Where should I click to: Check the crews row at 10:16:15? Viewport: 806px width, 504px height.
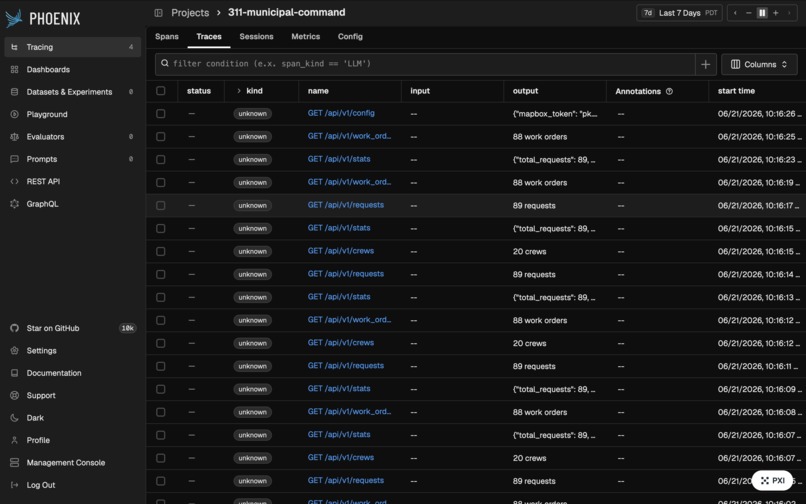tap(160, 251)
